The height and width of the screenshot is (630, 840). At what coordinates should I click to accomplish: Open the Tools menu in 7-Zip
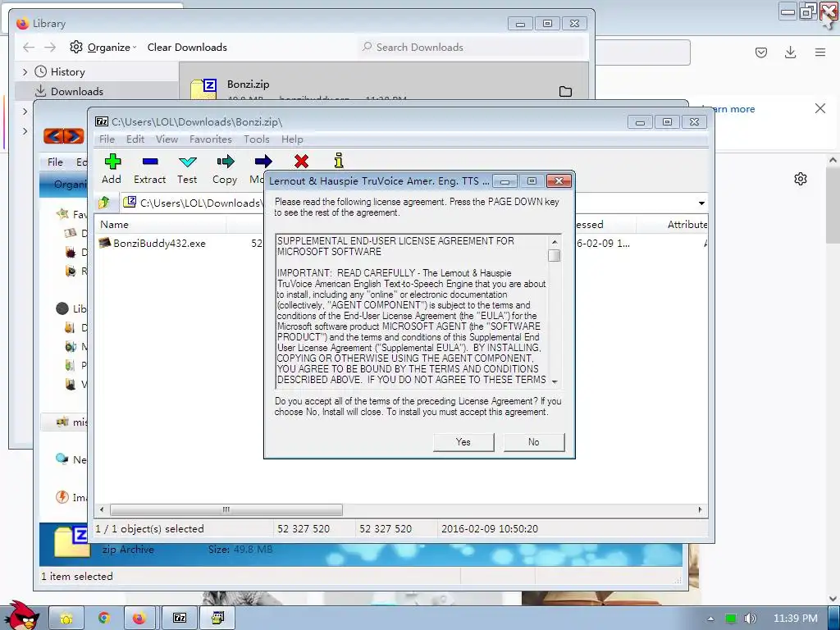pos(256,139)
